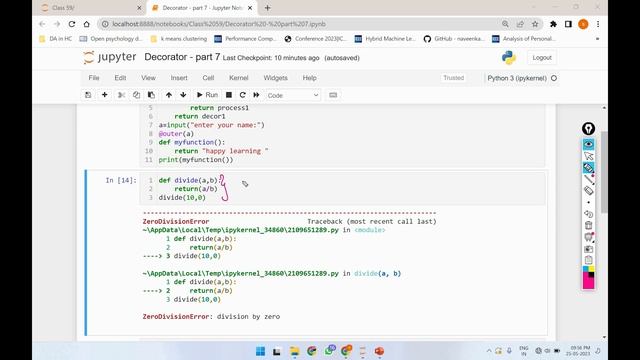The width and height of the screenshot is (640, 360).
Task: Select the cursor arrow tool in annotation toolbar
Action: [x=588, y=156]
